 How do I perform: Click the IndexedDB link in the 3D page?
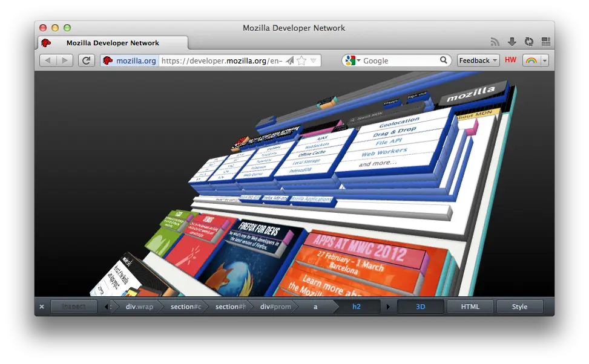(300, 171)
